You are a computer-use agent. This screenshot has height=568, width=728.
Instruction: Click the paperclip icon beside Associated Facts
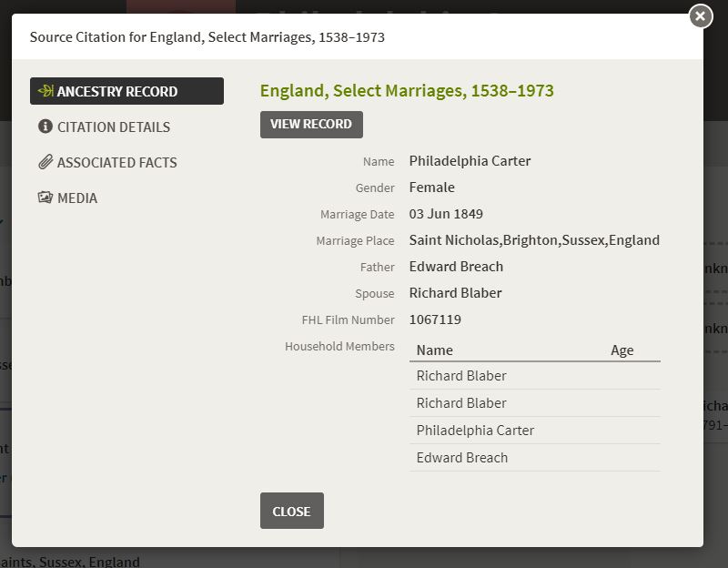click(45, 162)
